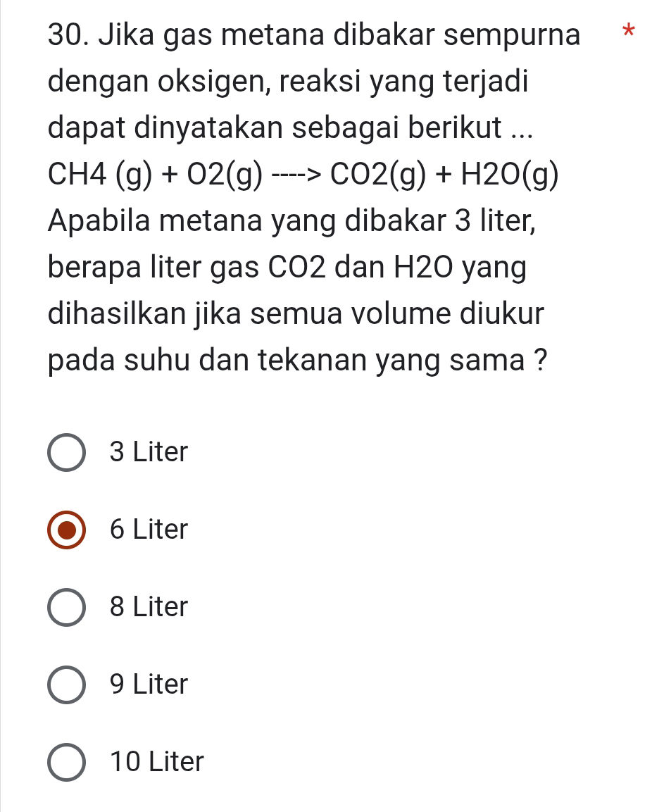Click the filled radio circle beside 6 Liter
The height and width of the screenshot is (812, 652).
click(67, 530)
